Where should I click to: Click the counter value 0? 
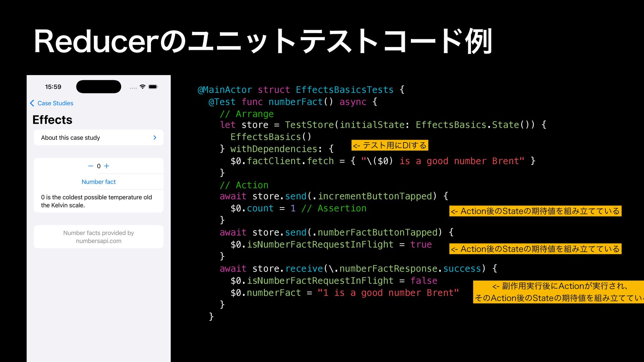point(99,166)
